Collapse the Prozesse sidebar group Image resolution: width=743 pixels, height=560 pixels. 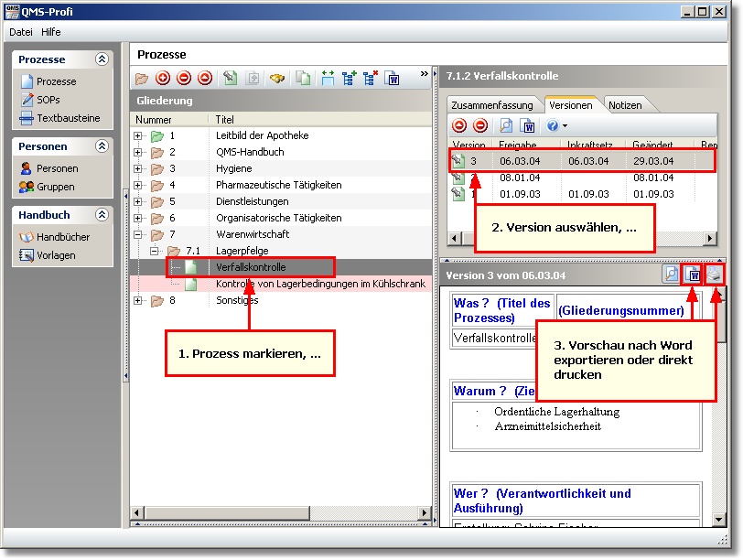pos(102,59)
